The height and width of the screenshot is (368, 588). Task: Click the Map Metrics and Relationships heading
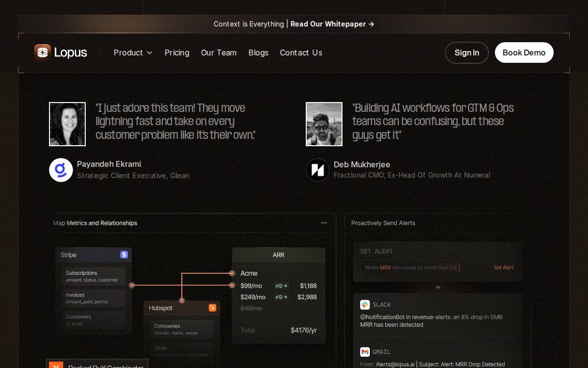coord(95,223)
